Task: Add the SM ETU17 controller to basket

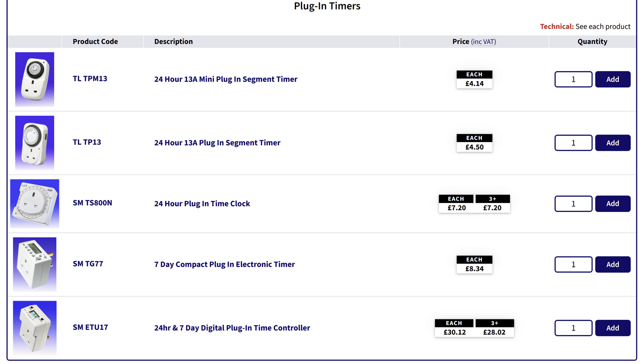Action: (612, 328)
